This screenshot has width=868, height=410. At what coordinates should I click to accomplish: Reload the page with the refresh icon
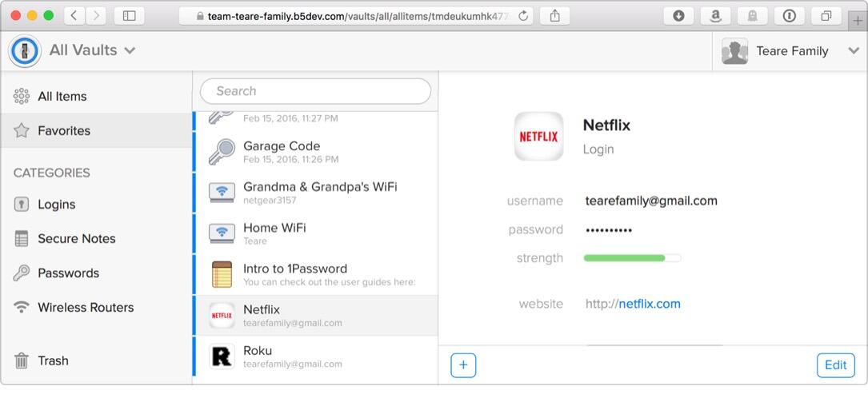click(x=523, y=16)
